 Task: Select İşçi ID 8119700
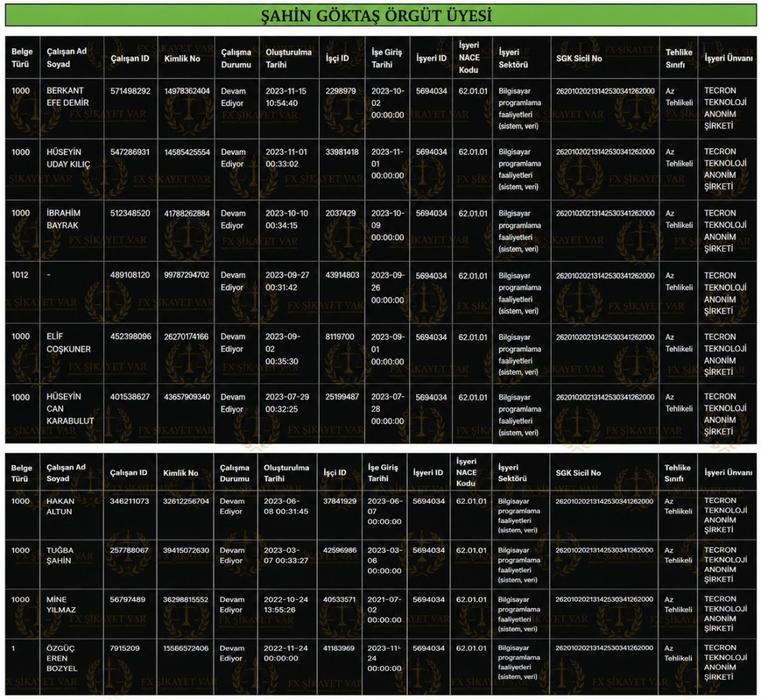coord(340,337)
